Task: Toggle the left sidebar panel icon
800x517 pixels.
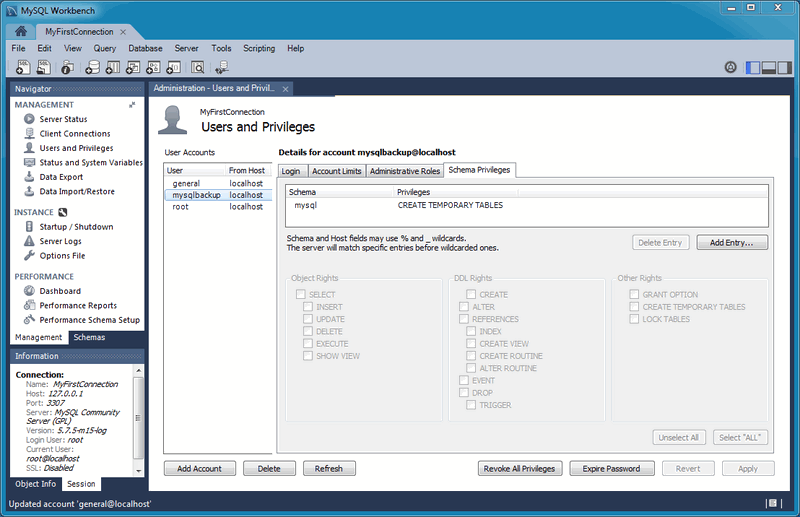Action: (753, 67)
